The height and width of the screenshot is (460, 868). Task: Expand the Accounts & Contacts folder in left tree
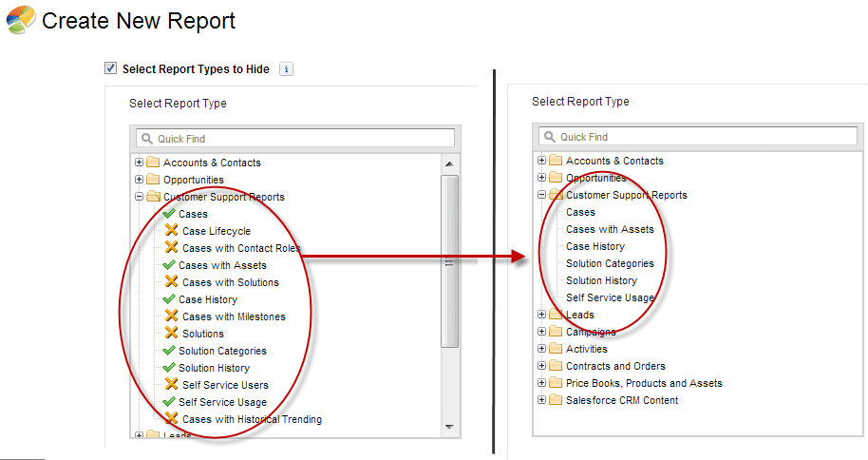[140, 163]
